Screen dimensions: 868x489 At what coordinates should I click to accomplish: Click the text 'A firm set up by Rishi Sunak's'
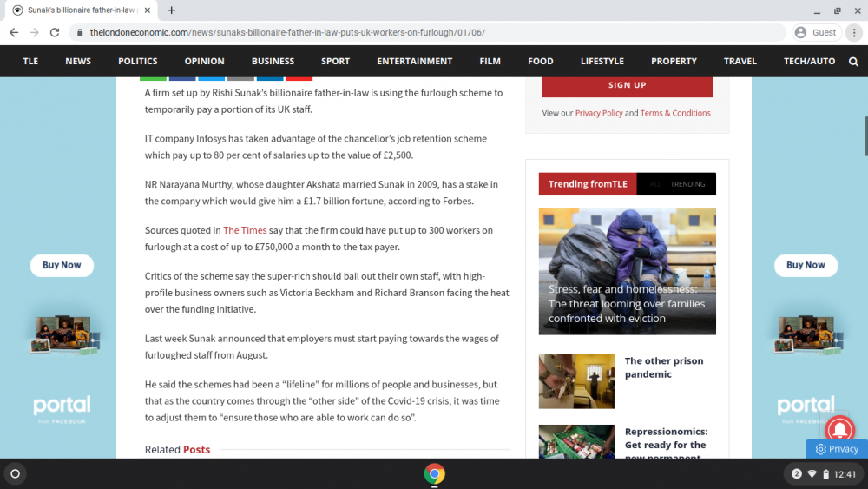pos(207,93)
